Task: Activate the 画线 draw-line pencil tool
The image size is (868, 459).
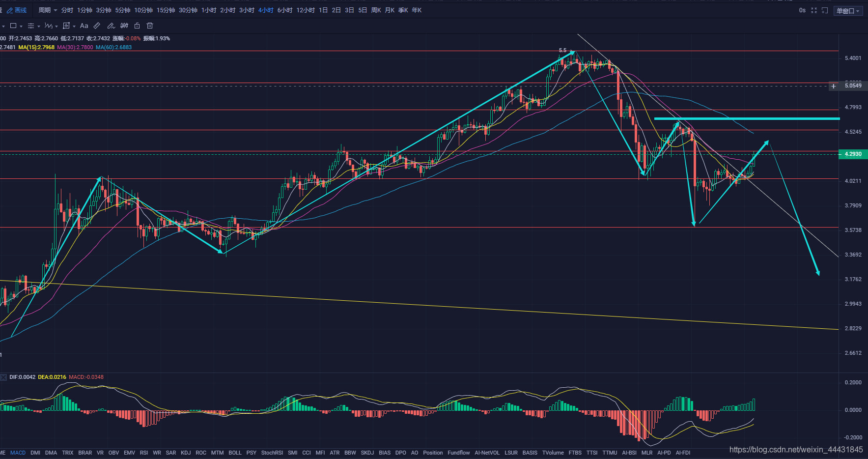Action: (x=17, y=10)
